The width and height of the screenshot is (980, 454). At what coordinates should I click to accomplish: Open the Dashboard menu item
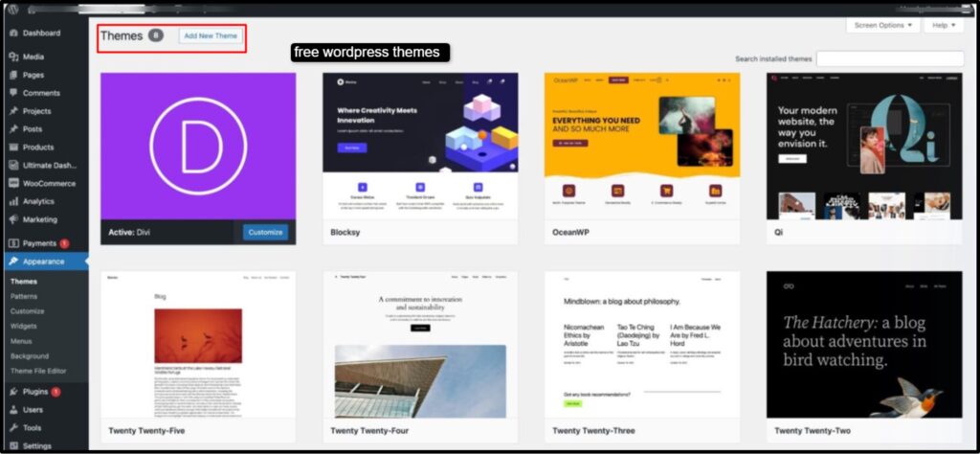(42, 34)
